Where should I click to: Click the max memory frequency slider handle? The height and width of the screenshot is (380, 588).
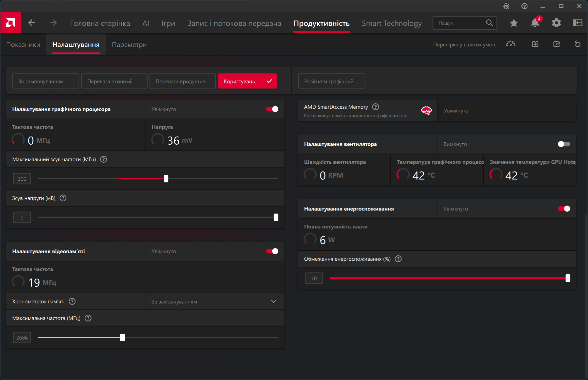pyautogui.click(x=122, y=337)
